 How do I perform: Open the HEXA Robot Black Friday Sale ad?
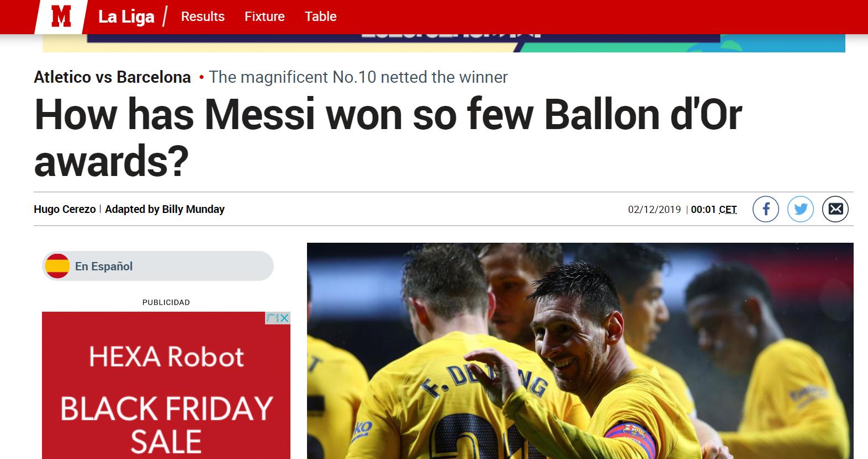coord(166,385)
